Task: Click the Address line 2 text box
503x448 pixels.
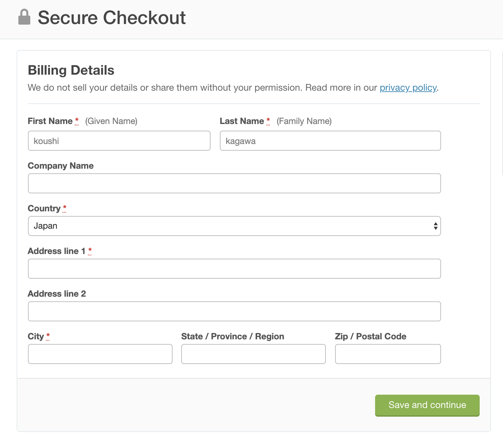Action: point(235,311)
